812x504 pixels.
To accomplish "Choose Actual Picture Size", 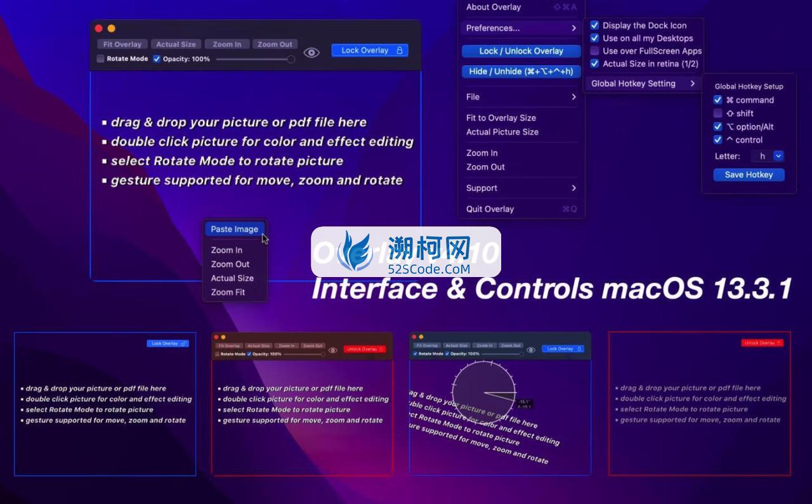I will coord(502,132).
